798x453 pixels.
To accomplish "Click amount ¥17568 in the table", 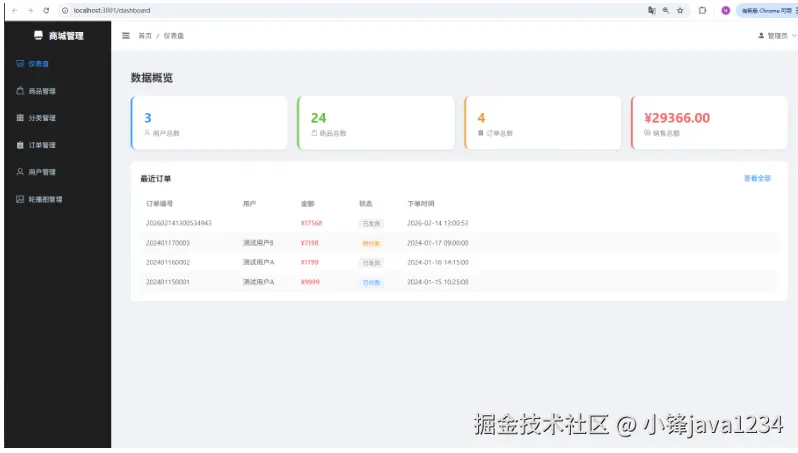I will click(x=311, y=223).
